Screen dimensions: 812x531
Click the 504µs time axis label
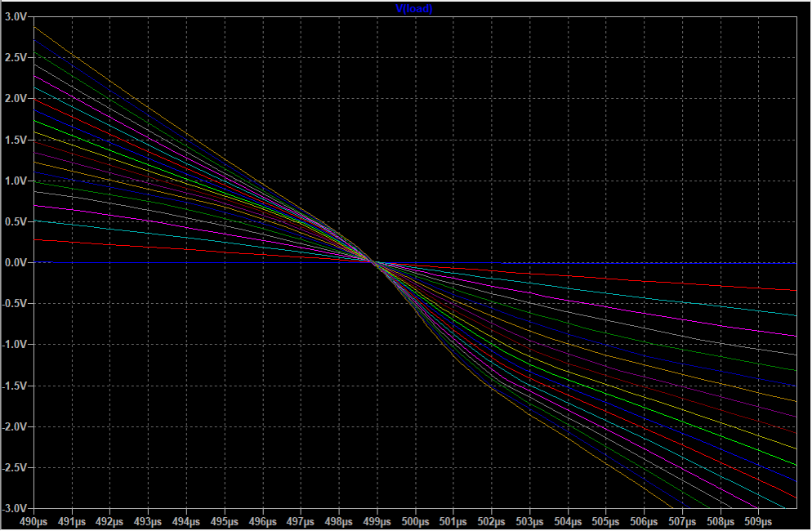pos(568,522)
